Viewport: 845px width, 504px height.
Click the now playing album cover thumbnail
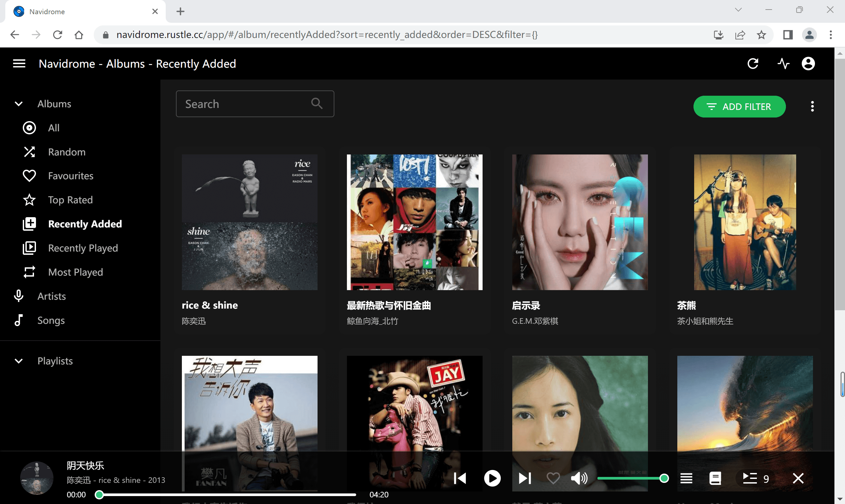37,478
